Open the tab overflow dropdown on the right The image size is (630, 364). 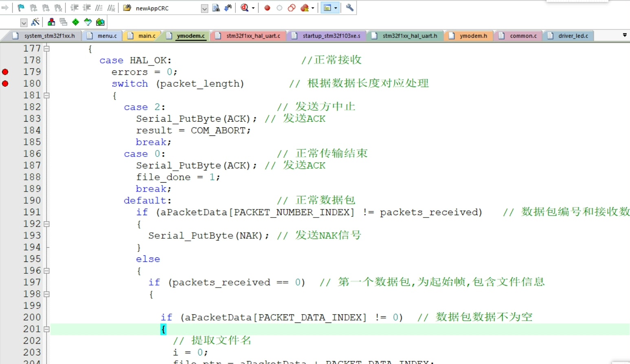pyautogui.click(x=624, y=36)
